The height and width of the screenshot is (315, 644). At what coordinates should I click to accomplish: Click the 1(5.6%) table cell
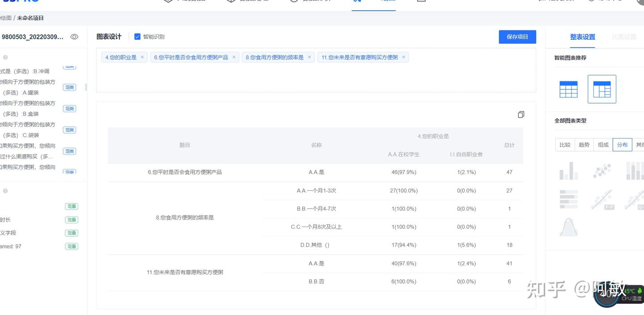coord(466,245)
